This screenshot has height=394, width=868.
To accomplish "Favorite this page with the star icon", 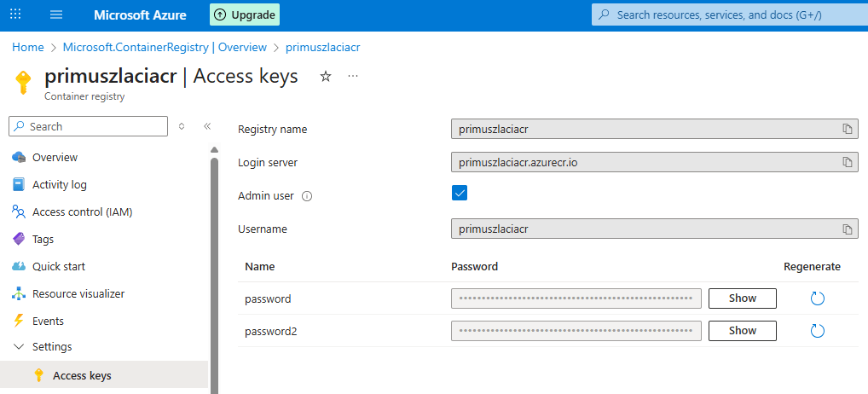I will [325, 77].
